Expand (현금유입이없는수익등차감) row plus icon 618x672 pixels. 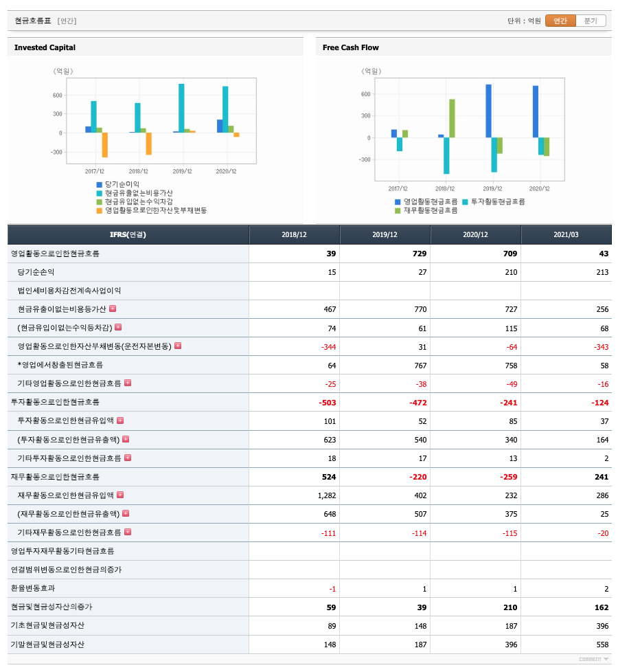(118, 327)
